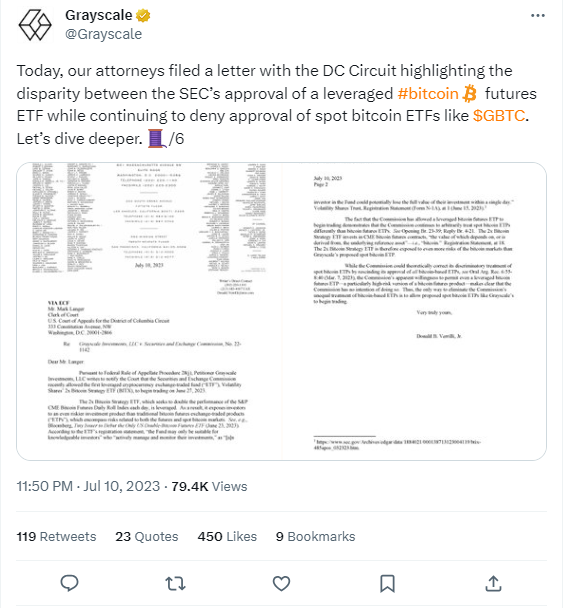Click the share upload arrow icon
This screenshot has height=608, width=564.
[493, 583]
